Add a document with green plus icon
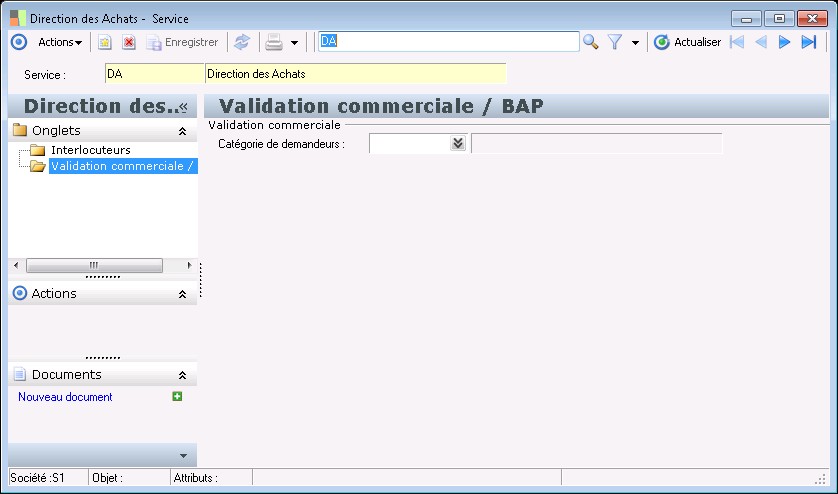838x494 pixels. (177, 396)
